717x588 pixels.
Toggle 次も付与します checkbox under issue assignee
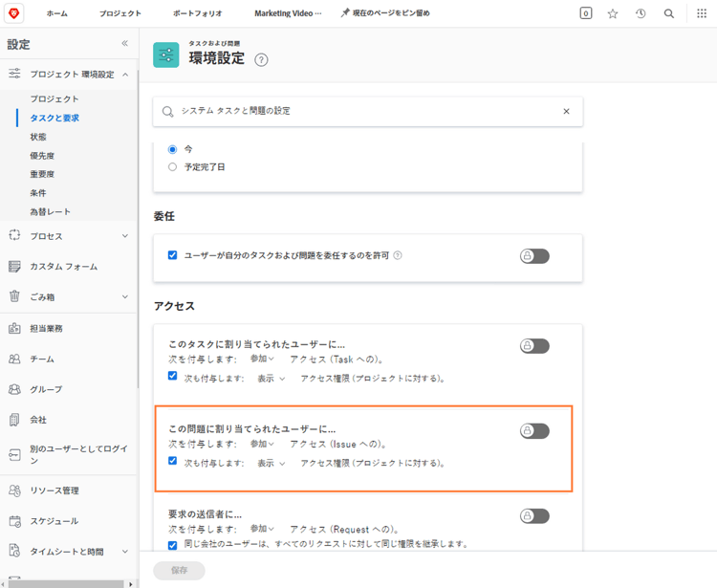pyautogui.click(x=172, y=461)
